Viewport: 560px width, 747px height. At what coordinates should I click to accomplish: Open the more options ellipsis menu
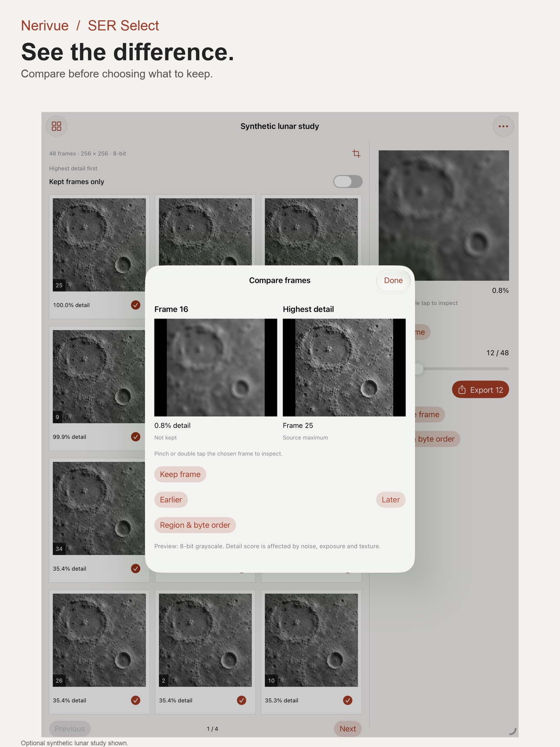pos(503,126)
